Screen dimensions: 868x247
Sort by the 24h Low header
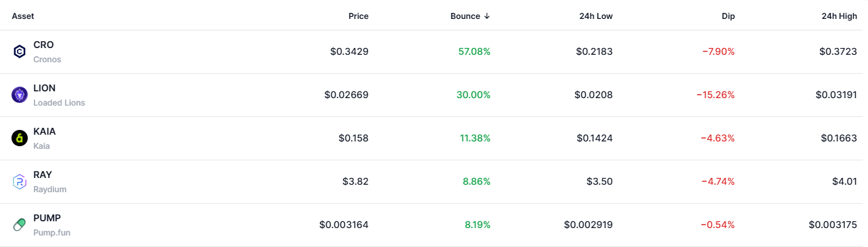pyautogui.click(x=595, y=16)
